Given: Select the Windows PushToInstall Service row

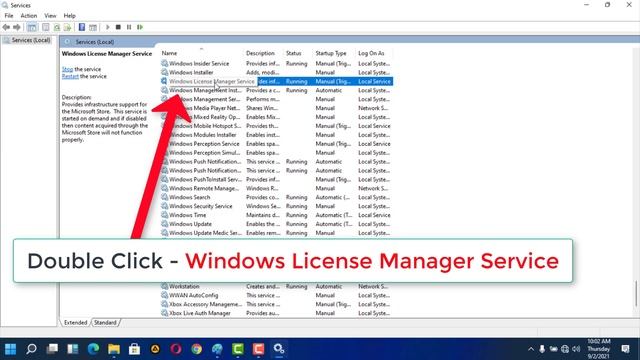Looking at the screenshot, I should (276, 180).
